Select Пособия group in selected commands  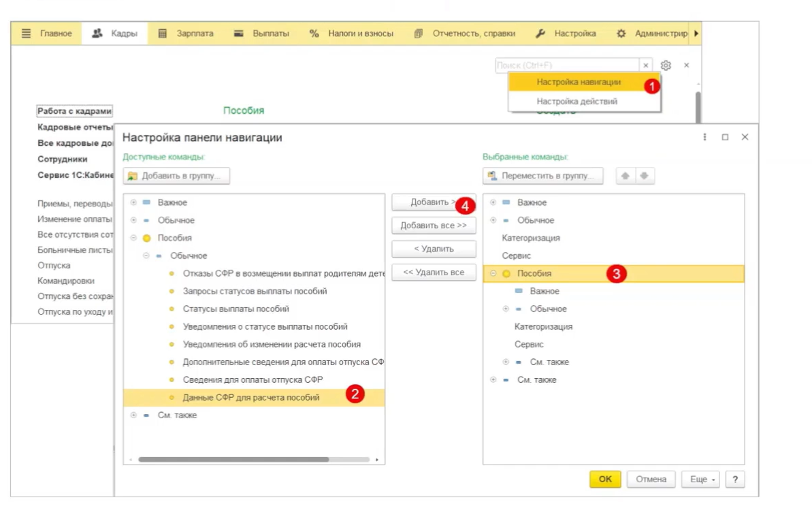tap(614, 274)
